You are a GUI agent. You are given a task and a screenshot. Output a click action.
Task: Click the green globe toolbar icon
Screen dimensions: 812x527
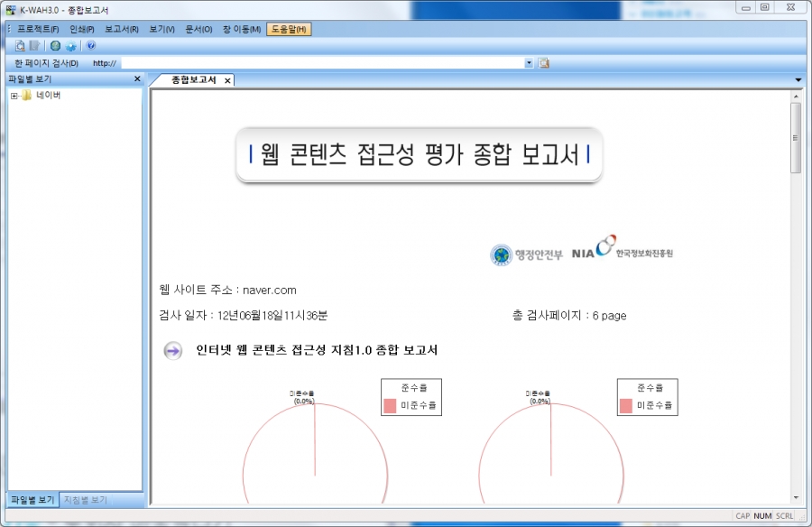(56, 46)
